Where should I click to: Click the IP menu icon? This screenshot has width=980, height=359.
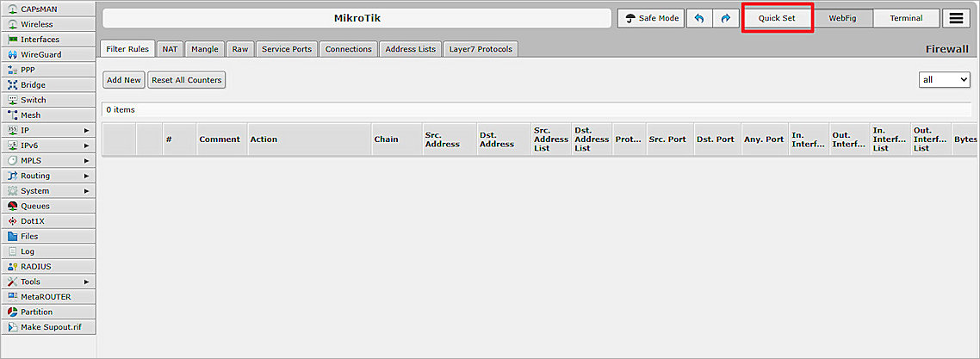click(13, 130)
